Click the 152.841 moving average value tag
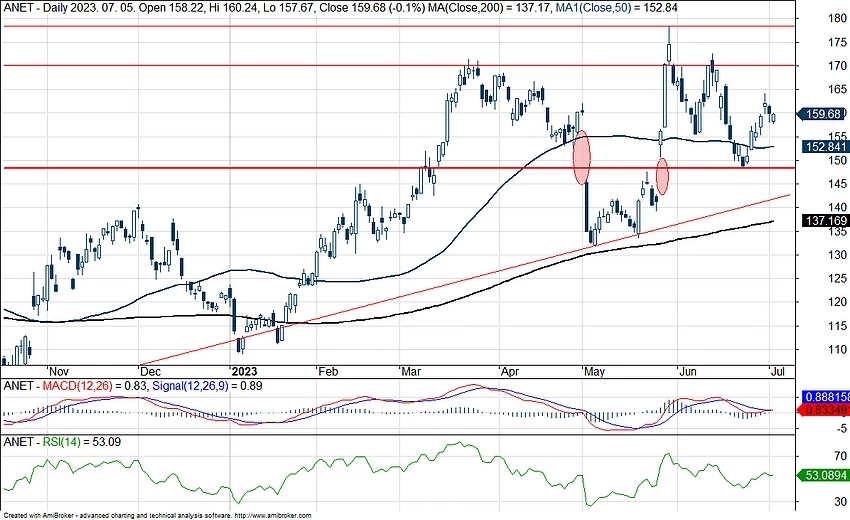 824,147
